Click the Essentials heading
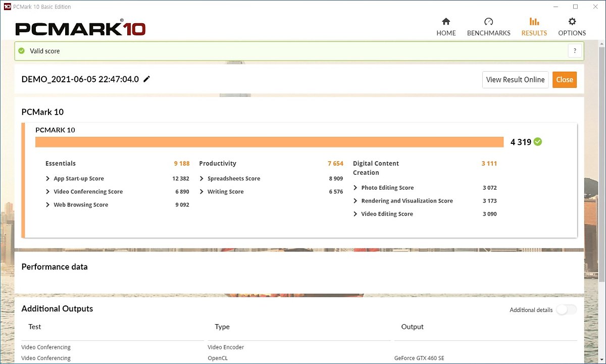This screenshot has height=364, width=606. tap(61, 164)
